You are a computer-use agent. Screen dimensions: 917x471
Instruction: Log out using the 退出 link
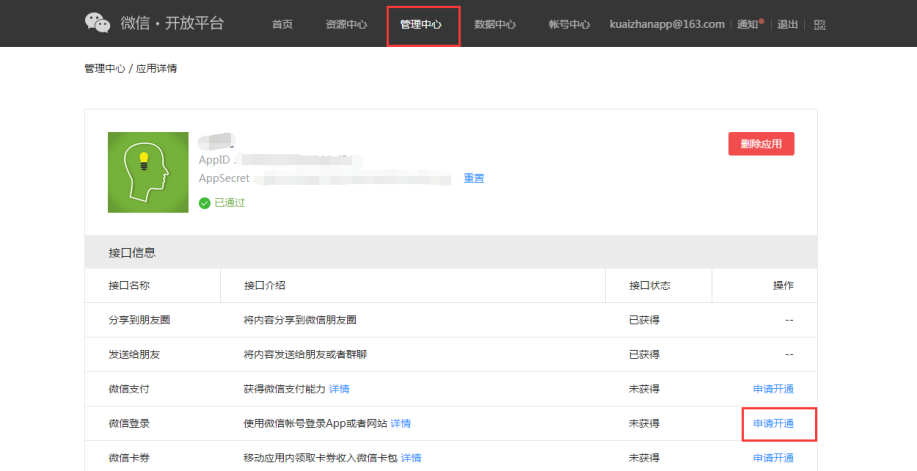(788, 24)
